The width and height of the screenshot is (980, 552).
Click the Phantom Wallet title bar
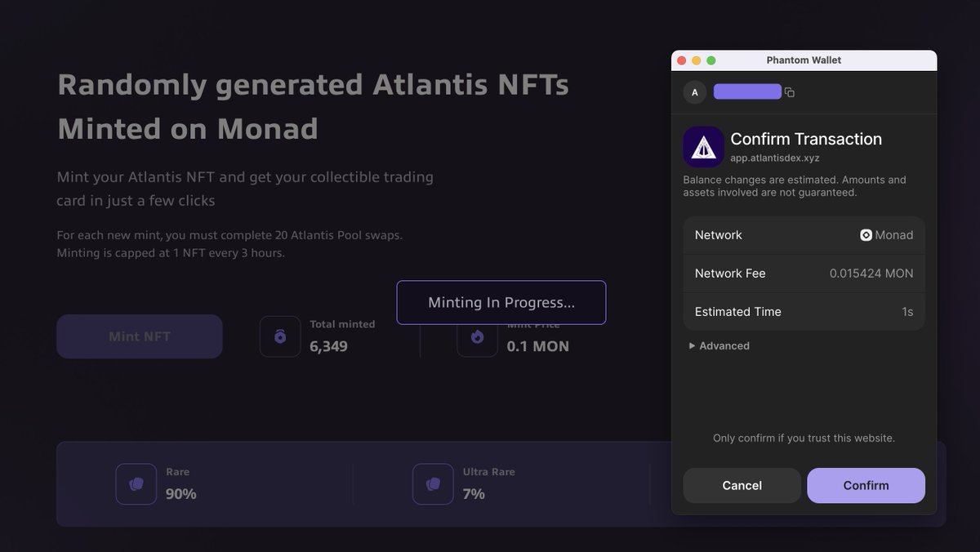point(804,60)
